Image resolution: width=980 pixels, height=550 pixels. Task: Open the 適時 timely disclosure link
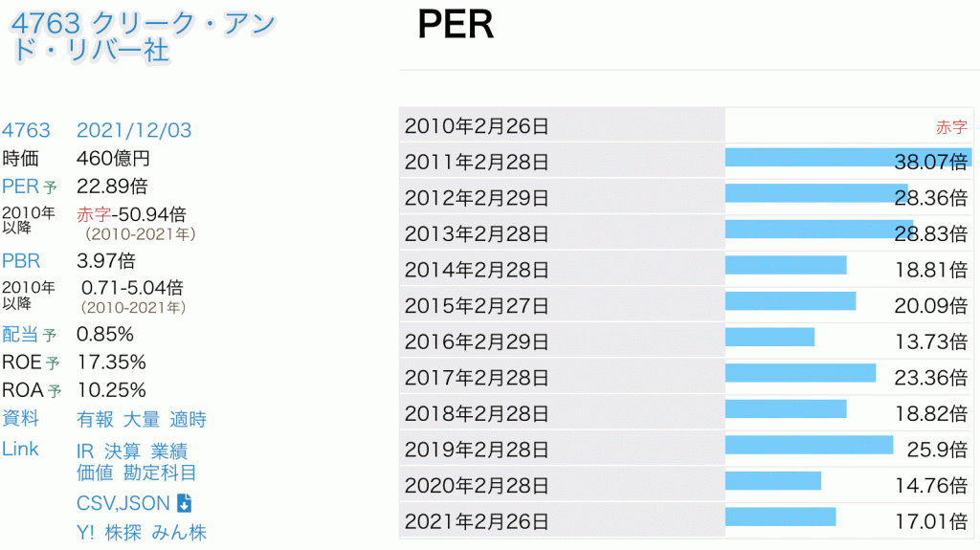(189, 419)
